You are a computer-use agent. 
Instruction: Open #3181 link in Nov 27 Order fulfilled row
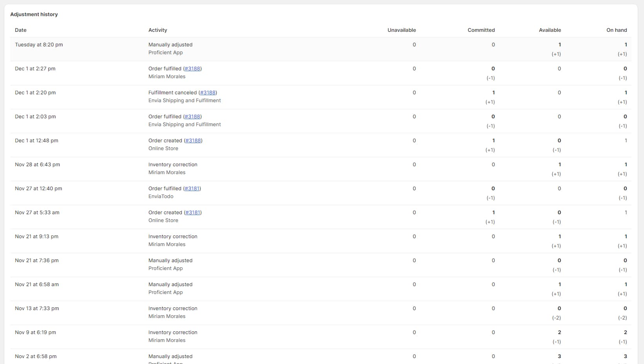pos(192,189)
